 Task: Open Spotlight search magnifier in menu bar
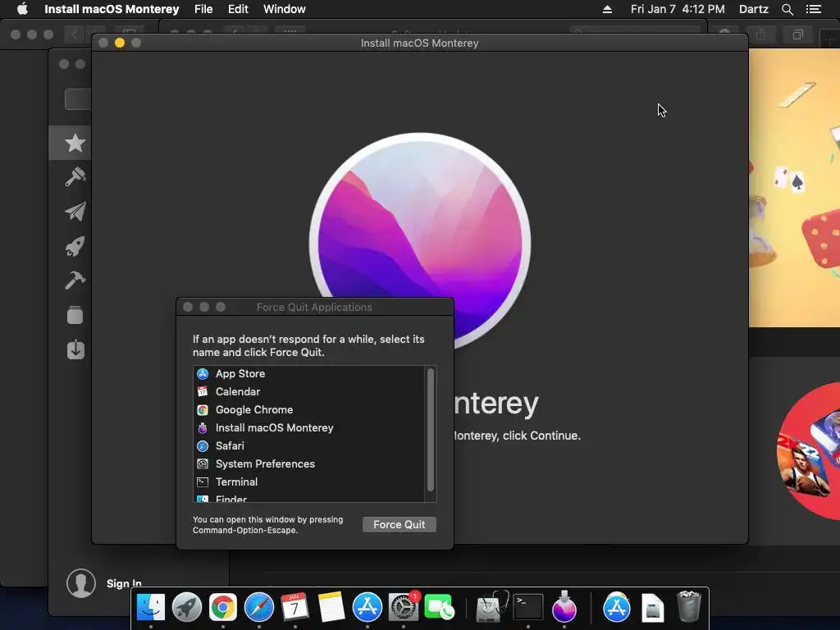(787, 9)
